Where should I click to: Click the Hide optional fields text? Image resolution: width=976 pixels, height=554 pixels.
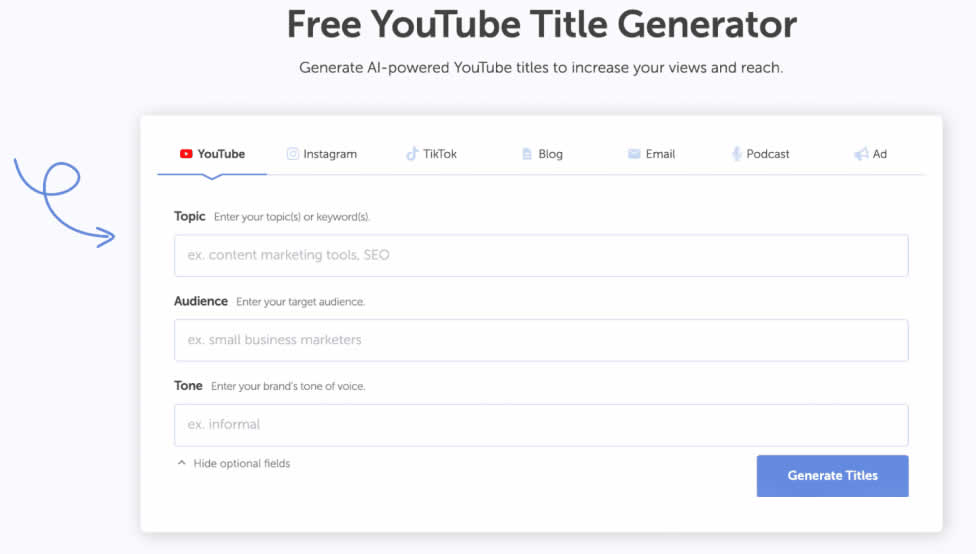242,463
